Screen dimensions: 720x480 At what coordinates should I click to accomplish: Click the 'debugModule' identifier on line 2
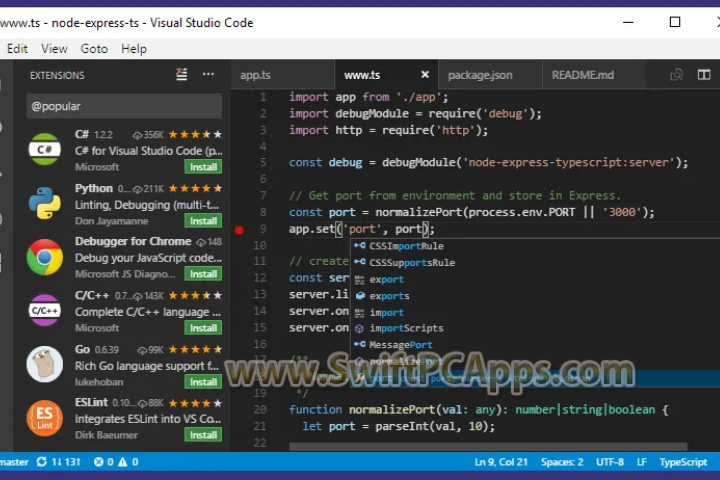point(372,113)
